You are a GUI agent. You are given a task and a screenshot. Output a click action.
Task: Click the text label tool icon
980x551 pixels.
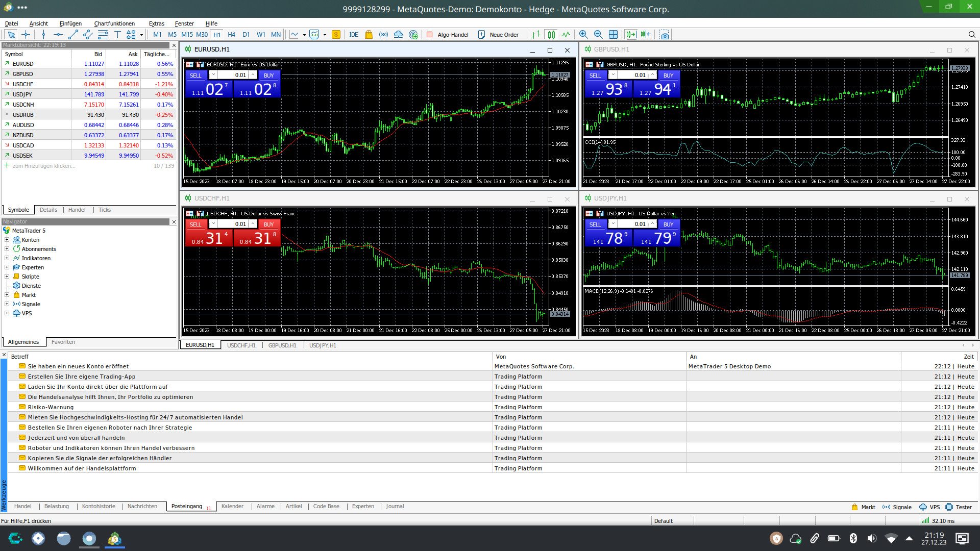pos(117,35)
